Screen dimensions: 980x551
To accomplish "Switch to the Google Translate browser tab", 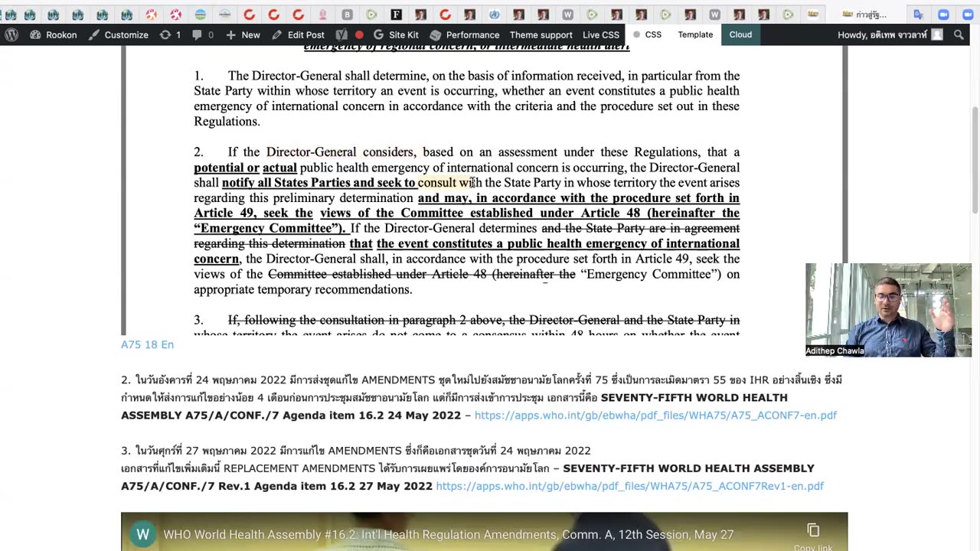I will [918, 15].
